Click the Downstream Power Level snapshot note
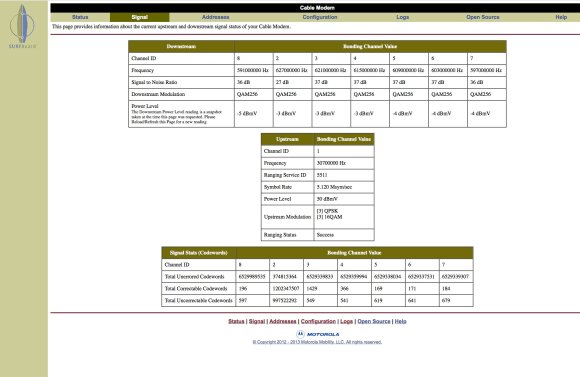580x377 pixels. pyautogui.click(x=176, y=117)
